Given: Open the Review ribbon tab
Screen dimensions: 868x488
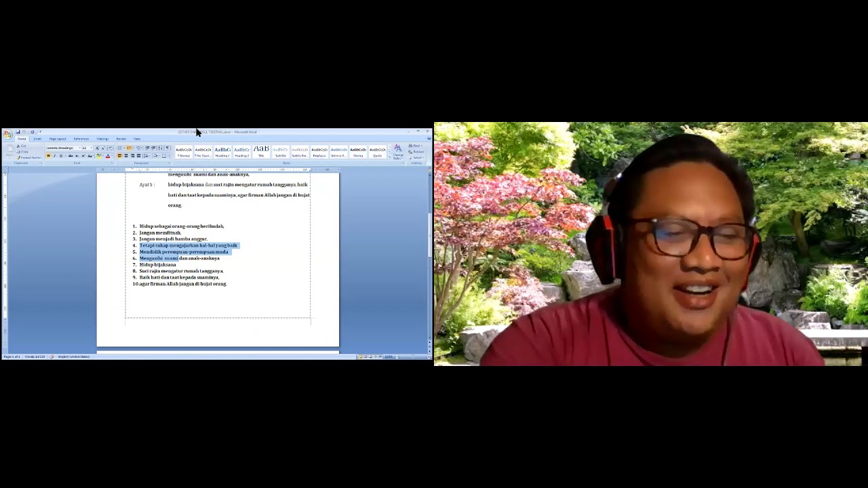Looking at the screenshot, I should coord(121,139).
